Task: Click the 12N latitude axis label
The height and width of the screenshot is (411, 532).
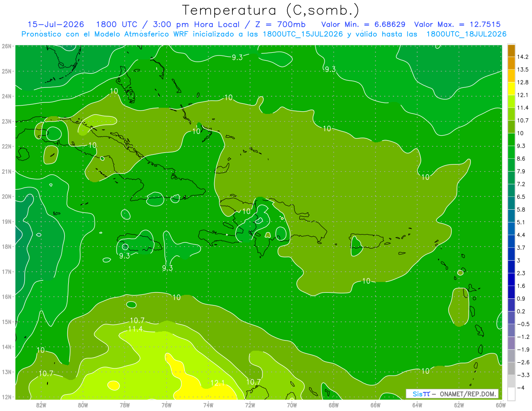Action: (x=7, y=397)
